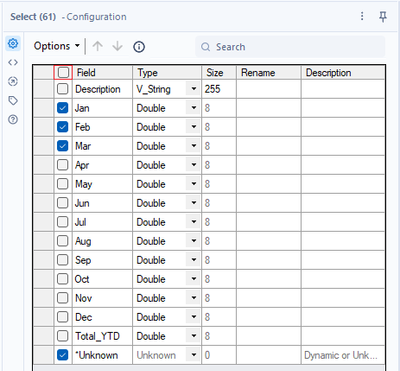Uncheck the Mar field checkbox
Screen dimensions: 400x371
pos(63,146)
